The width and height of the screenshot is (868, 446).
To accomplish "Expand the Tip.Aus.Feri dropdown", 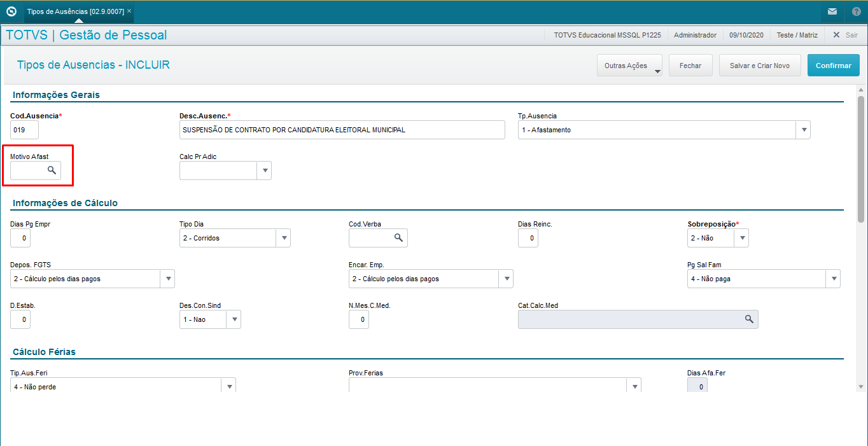I will click(228, 386).
